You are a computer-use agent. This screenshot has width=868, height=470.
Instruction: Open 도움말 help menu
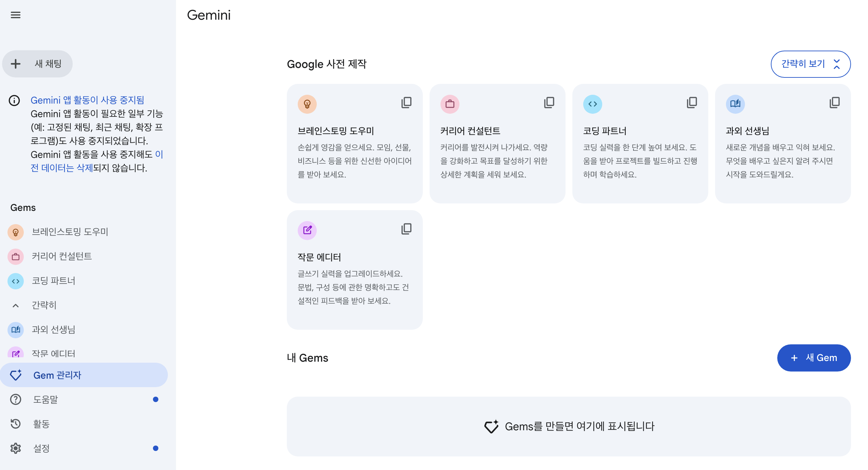coord(16,399)
